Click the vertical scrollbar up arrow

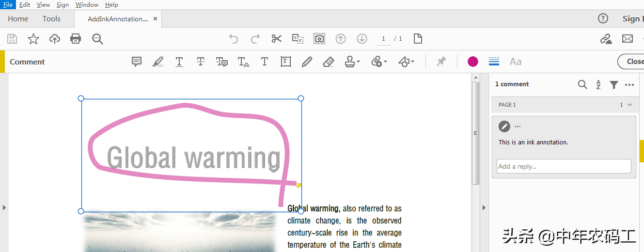point(475,78)
